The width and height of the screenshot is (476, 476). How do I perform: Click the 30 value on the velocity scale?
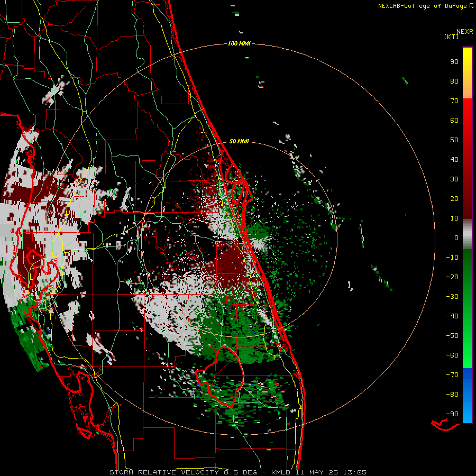454,179
